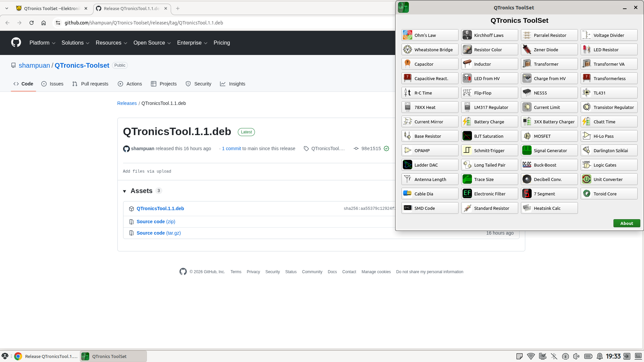Click the browser address bar
Screen dimensions: 644x362
click(x=201, y=23)
